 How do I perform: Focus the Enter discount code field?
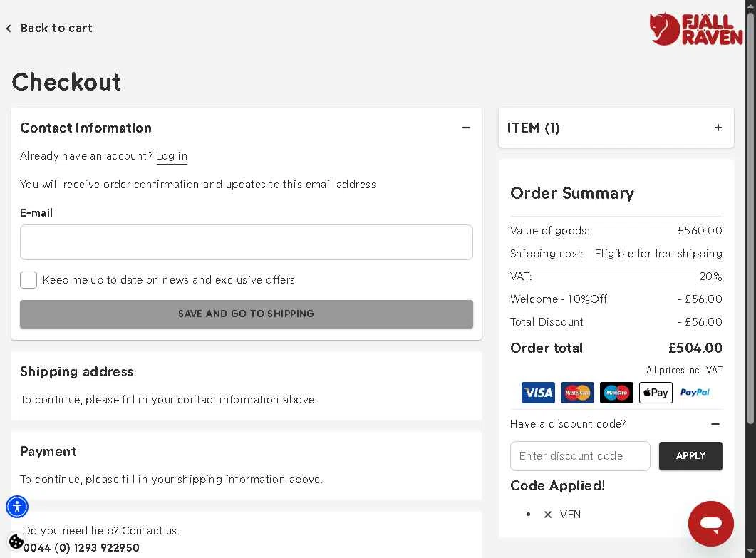[580, 456]
